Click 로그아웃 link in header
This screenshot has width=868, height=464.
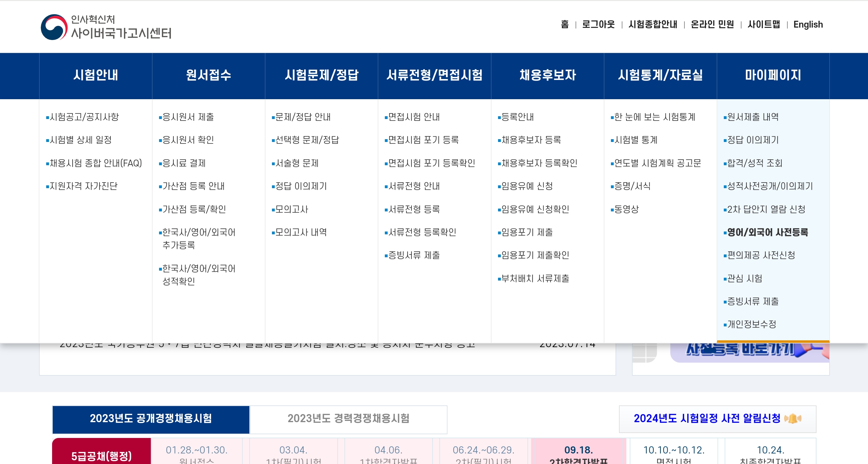(x=598, y=24)
